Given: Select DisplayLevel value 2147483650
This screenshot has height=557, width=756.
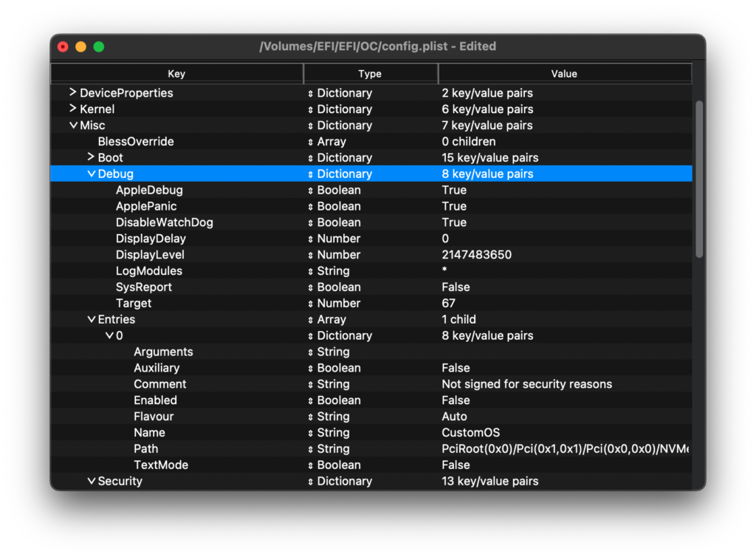Looking at the screenshot, I should click(476, 255).
